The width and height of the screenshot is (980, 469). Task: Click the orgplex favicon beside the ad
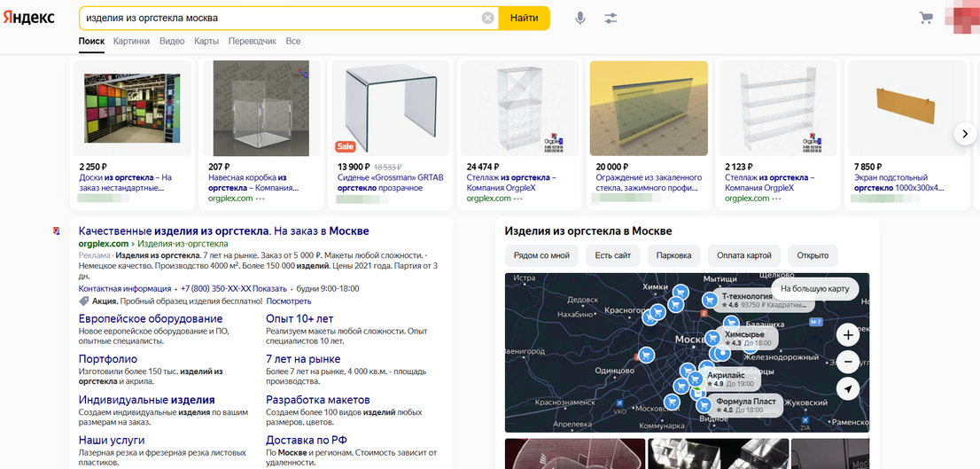(57, 231)
